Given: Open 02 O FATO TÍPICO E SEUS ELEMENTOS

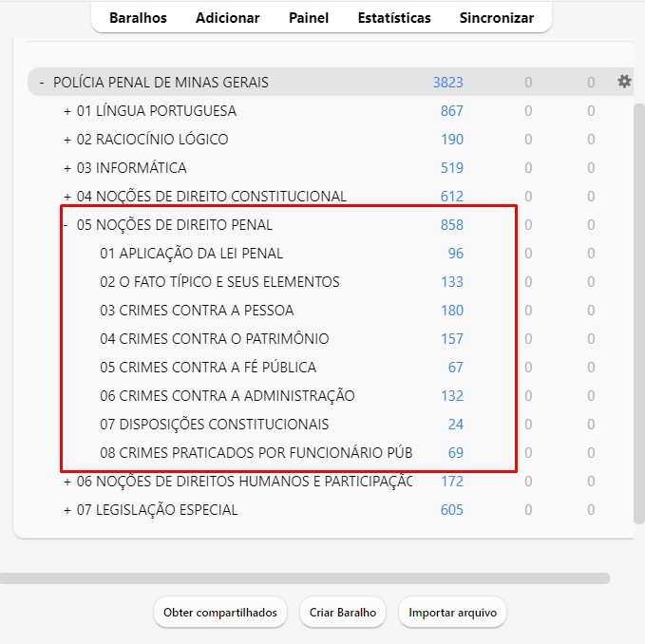Looking at the screenshot, I should click(x=219, y=282).
